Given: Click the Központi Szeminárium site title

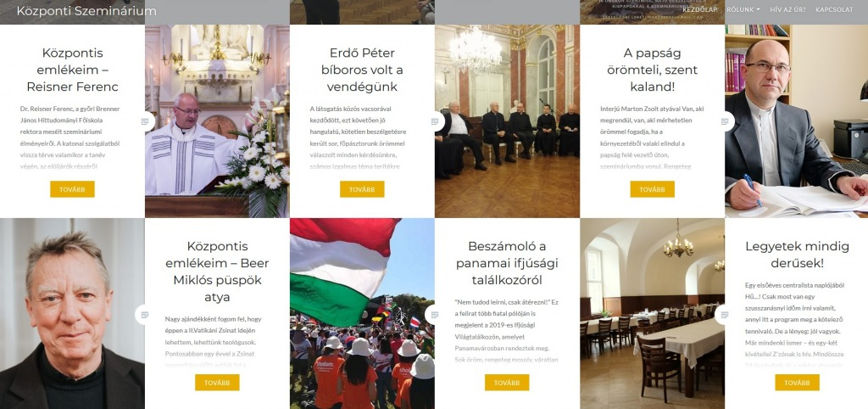Looking at the screenshot, I should coord(86,11).
